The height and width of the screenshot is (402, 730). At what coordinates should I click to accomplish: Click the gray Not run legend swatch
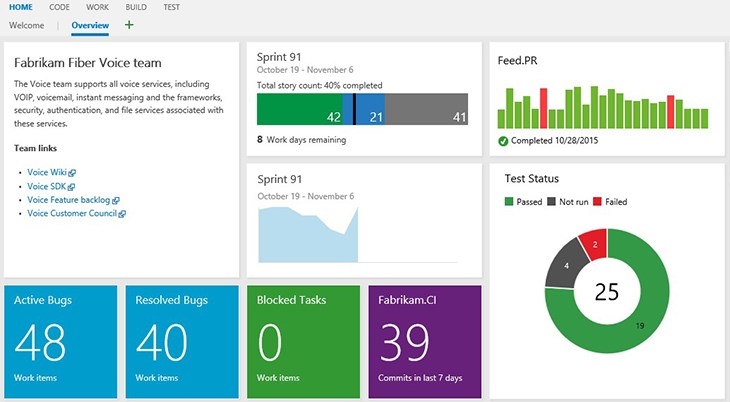click(551, 202)
